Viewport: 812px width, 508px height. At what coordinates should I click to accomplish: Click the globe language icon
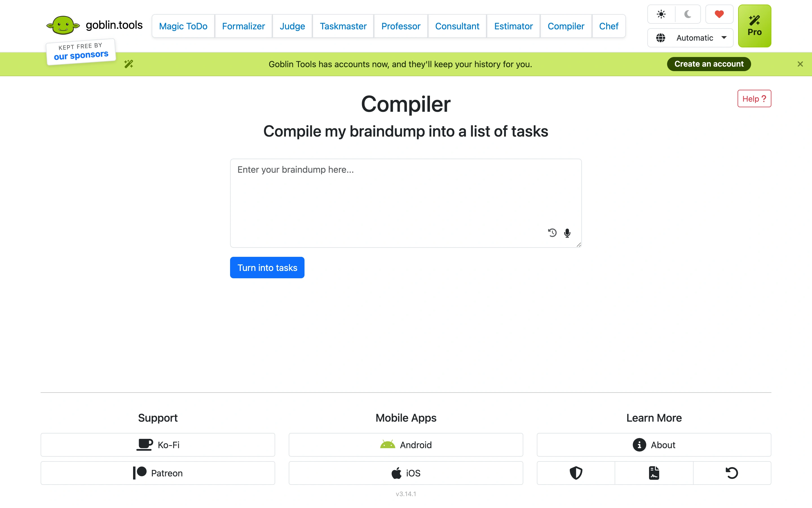[660, 38]
